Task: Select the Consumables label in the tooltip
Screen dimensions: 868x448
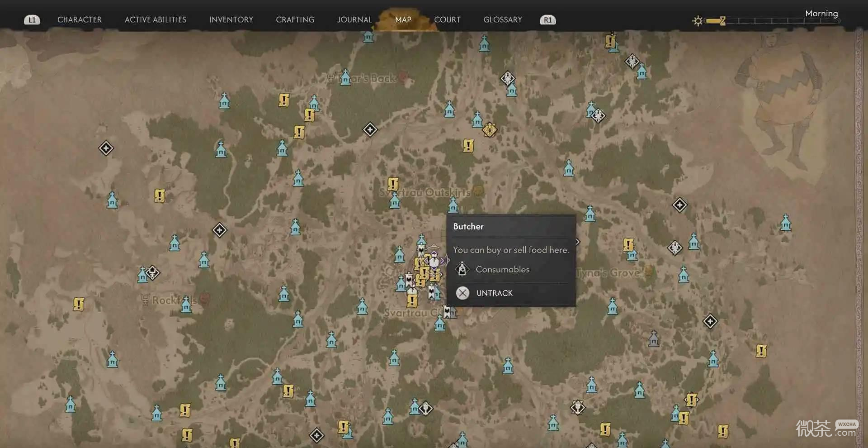Action: coord(502,269)
